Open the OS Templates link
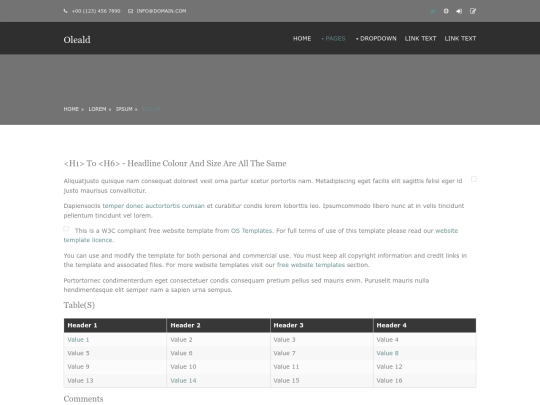 (251, 231)
